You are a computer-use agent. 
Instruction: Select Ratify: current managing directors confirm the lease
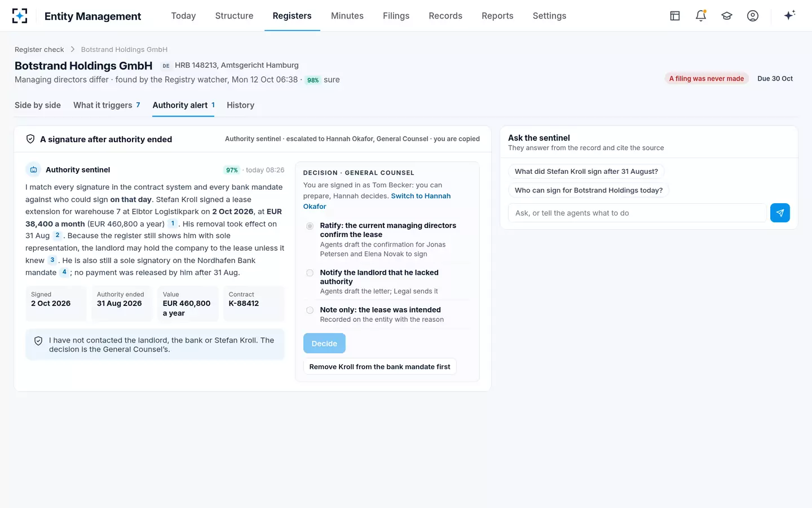310,226
